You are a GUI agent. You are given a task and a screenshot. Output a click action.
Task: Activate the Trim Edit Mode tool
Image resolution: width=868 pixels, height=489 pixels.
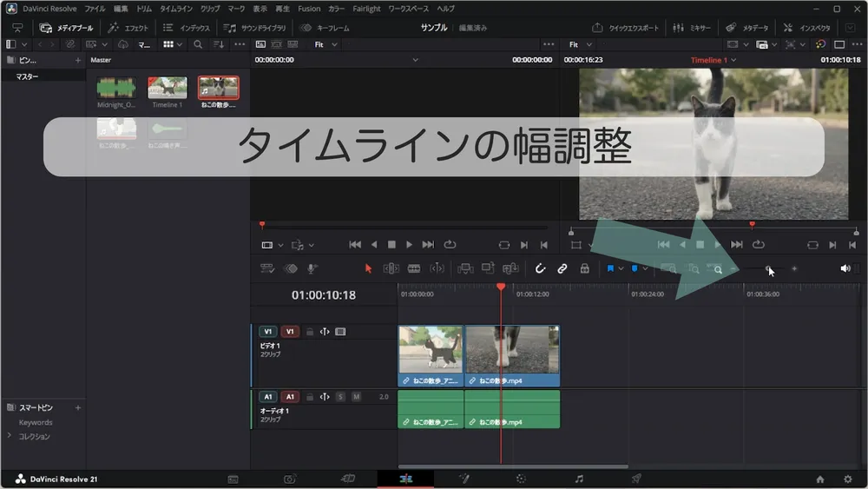[391, 268]
